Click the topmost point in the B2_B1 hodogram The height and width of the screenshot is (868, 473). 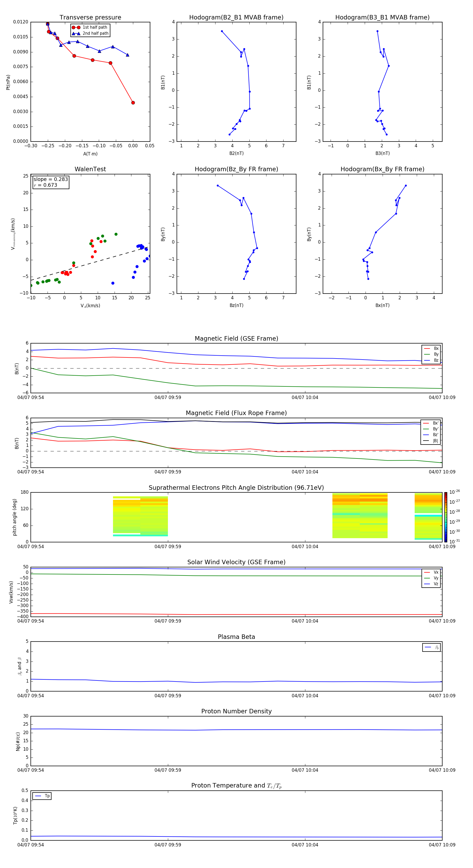222,31
